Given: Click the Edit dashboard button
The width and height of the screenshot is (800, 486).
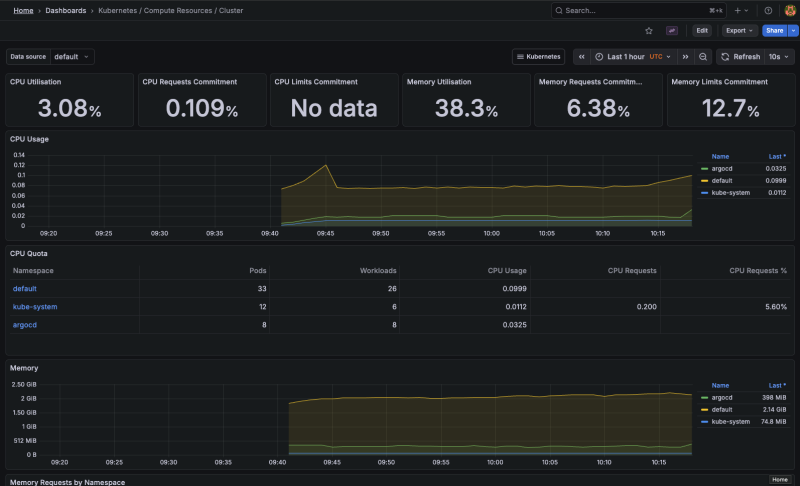Looking at the screenshot, I should 702,31.
